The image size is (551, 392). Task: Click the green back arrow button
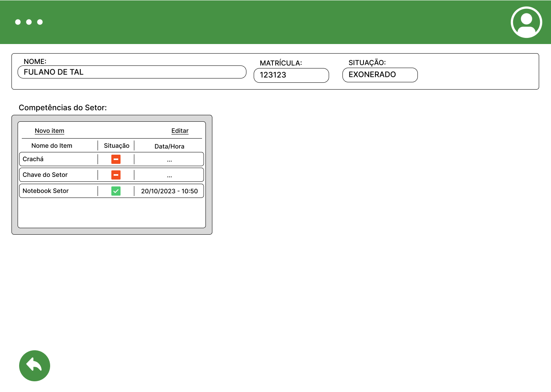(x=34, y=366)
